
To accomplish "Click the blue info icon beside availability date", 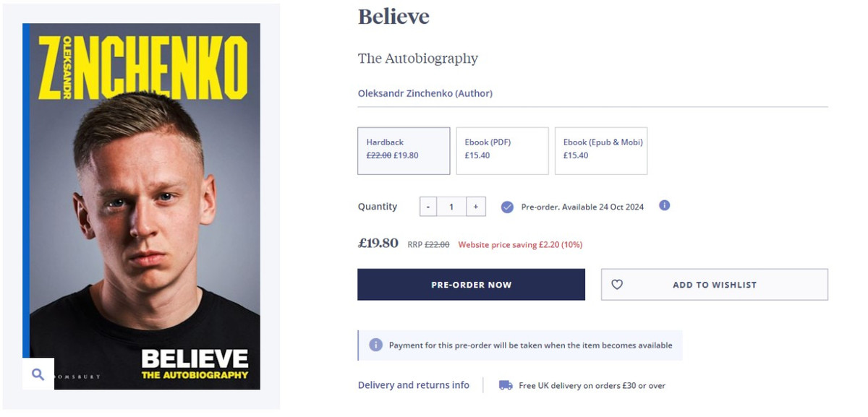I will 664,205.
